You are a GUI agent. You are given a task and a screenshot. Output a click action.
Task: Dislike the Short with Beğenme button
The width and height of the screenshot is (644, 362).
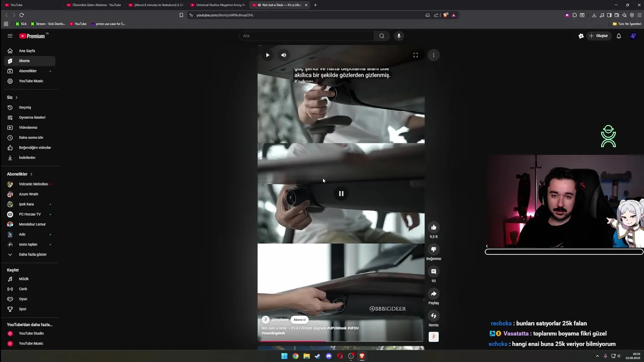pos(434,249)
